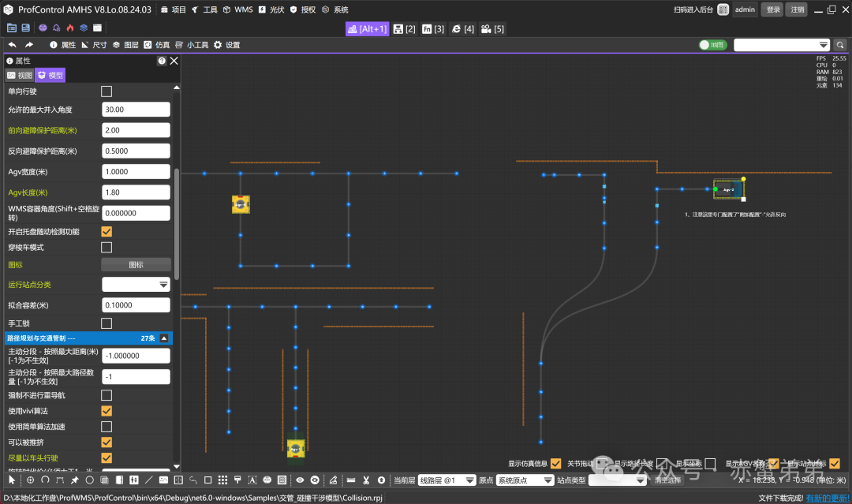Toggle the 地图 switch
This screenshot has height=504, width=852.
(x=712, y=45)
